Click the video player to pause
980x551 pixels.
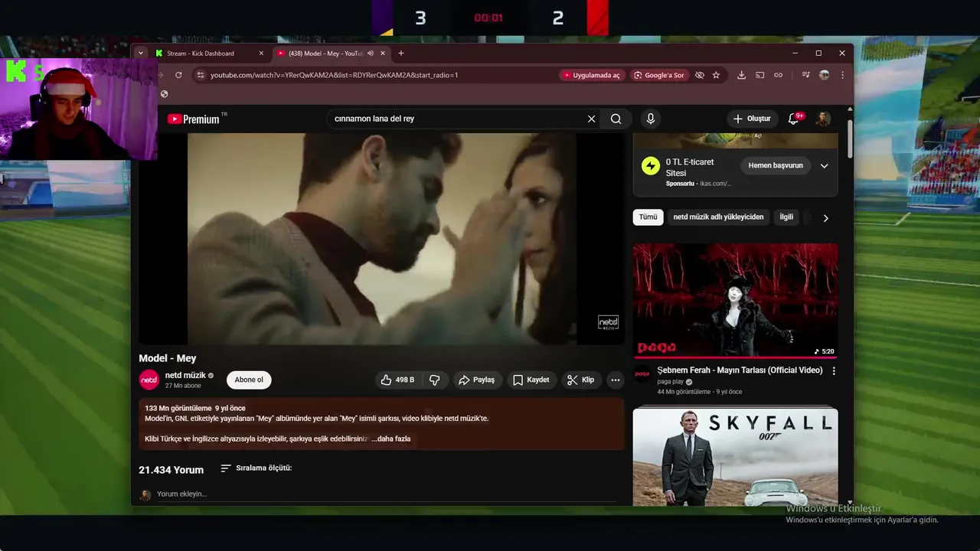[381, 239]
